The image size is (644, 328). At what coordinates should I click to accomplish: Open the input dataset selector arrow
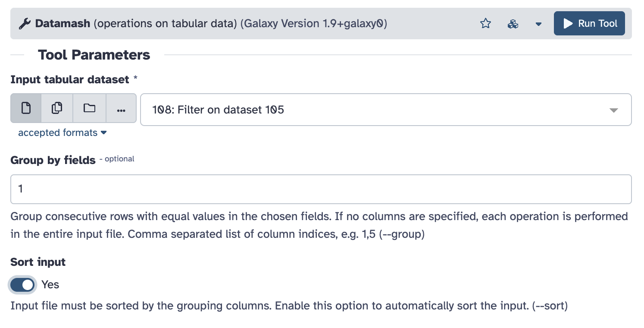tap(614, 110)
